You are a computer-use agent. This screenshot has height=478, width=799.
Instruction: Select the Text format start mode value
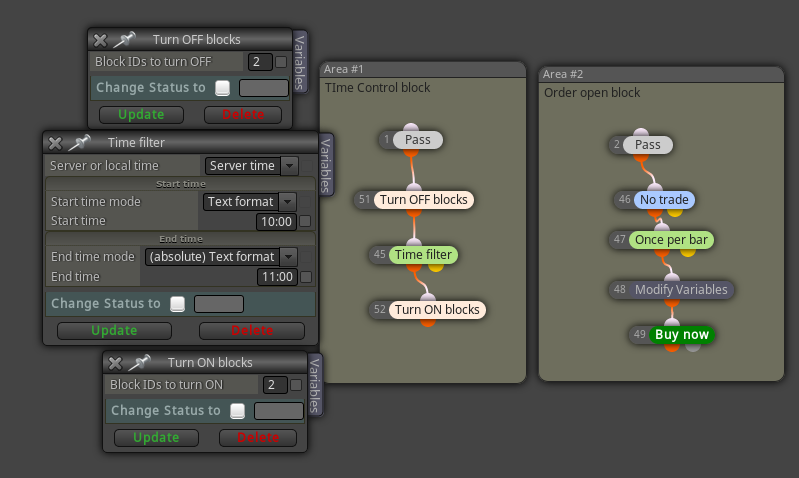241,202
